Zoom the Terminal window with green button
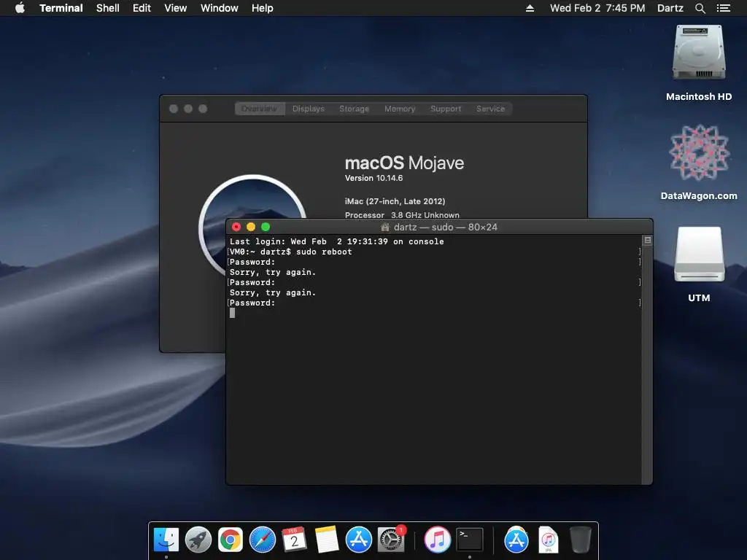 click(x=266, y=227)
